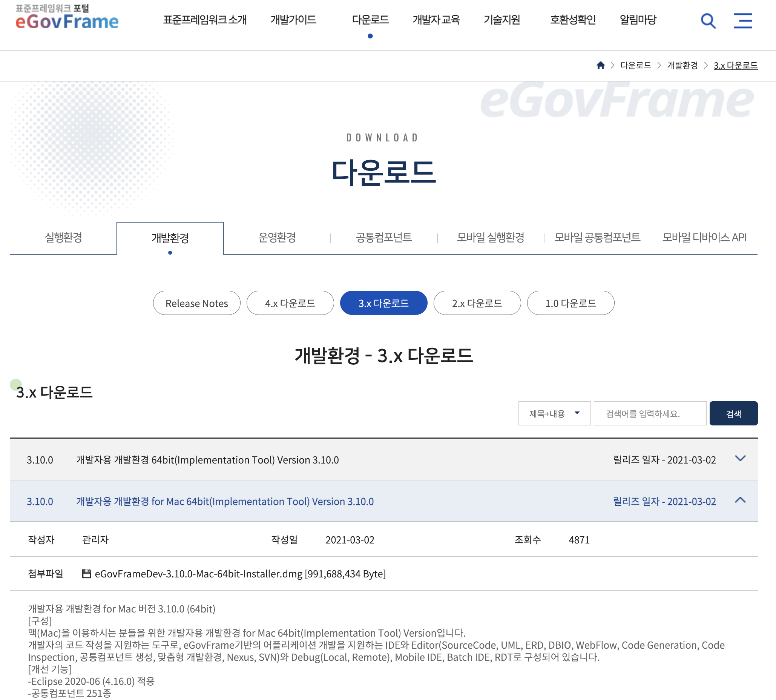Switch to the 모바일 디바이스 API tab
The height and width of the screenshot is (700, 776).
(704, 237)
